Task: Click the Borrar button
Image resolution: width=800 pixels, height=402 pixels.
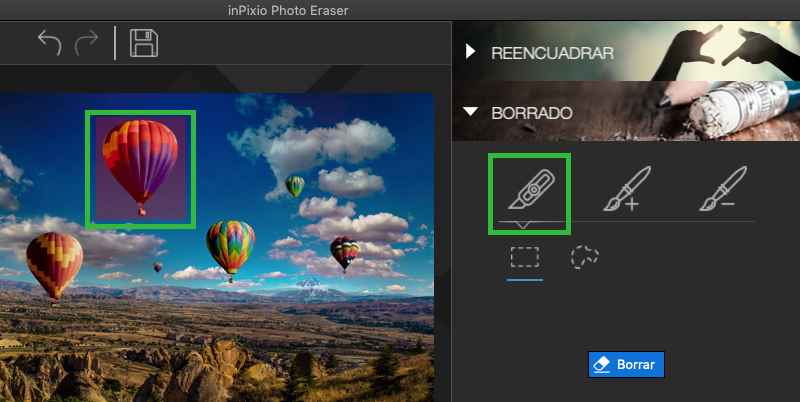Action: pyautogui.click(x=626, y=364)
